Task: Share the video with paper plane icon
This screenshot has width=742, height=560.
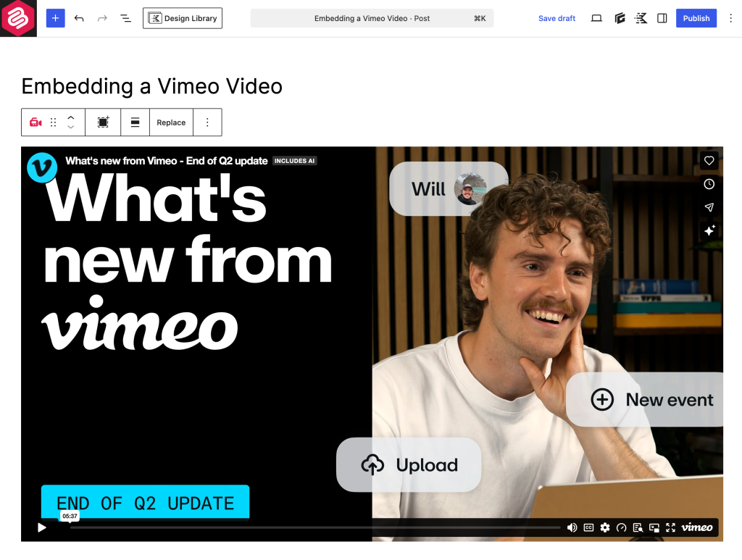Action: (x=709, y=207)
